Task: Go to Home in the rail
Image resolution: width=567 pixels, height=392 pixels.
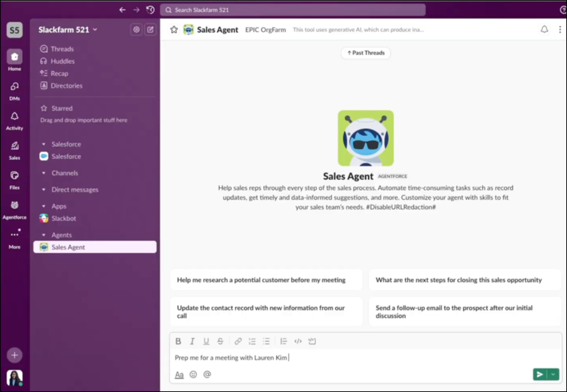Action: coord(15,60)
